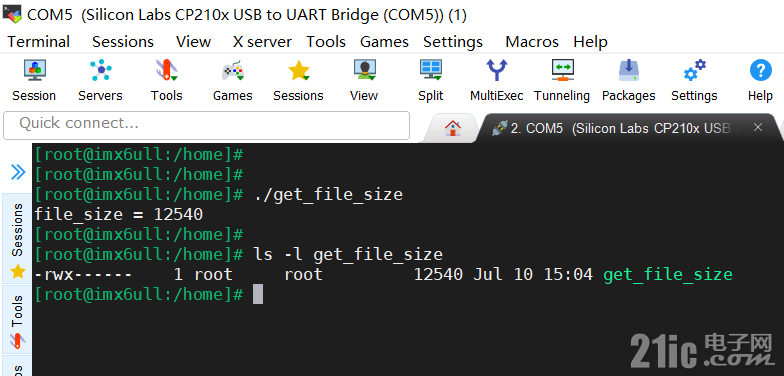This screenshot has height=376, width=784.
Task: Activate the MultiExec icon
Action: 496,70
